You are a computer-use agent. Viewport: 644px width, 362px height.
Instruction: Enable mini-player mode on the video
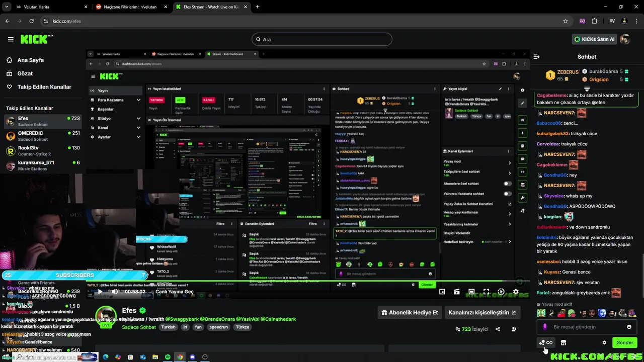(x=442, y=292)
